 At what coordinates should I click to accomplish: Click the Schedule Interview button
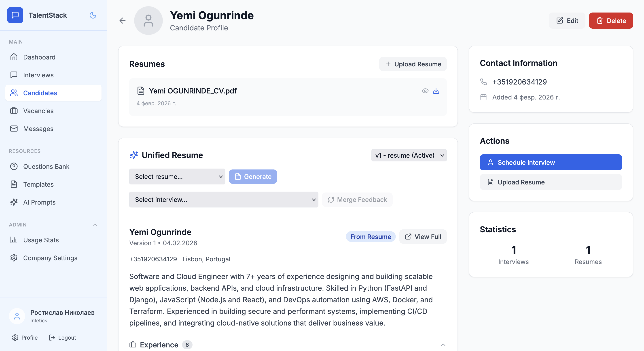(551, 163)
